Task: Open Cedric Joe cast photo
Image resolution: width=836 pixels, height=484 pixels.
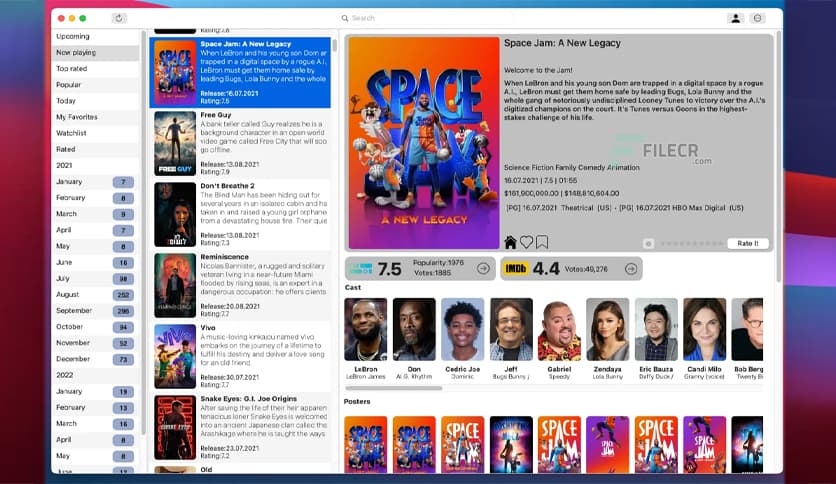Action: (463, 329)
